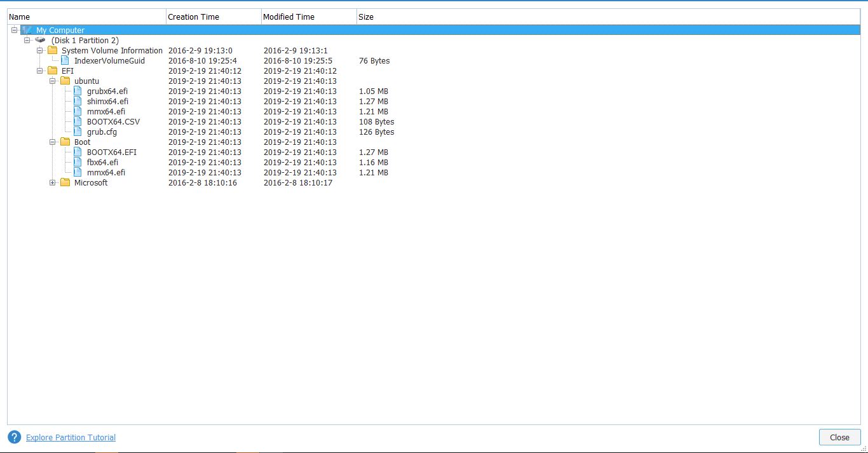The height and width of the screenshot is (453, 868).
Task: Open the Explore Partition Tutorial link
Action: tap(71, 437)
